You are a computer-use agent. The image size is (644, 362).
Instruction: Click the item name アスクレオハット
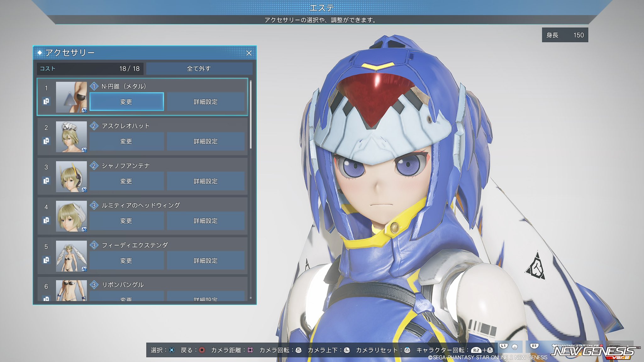tap(125, 126)
